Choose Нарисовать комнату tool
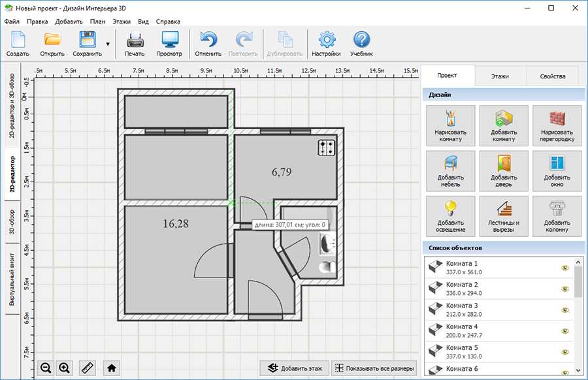Viewport: 588px width, 380px height. click(450, 125)
